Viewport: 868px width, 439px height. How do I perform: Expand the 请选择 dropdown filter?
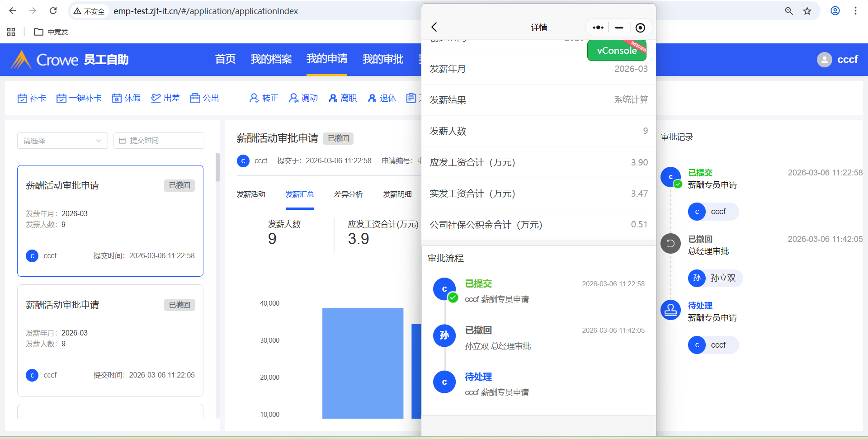(62, 141)
